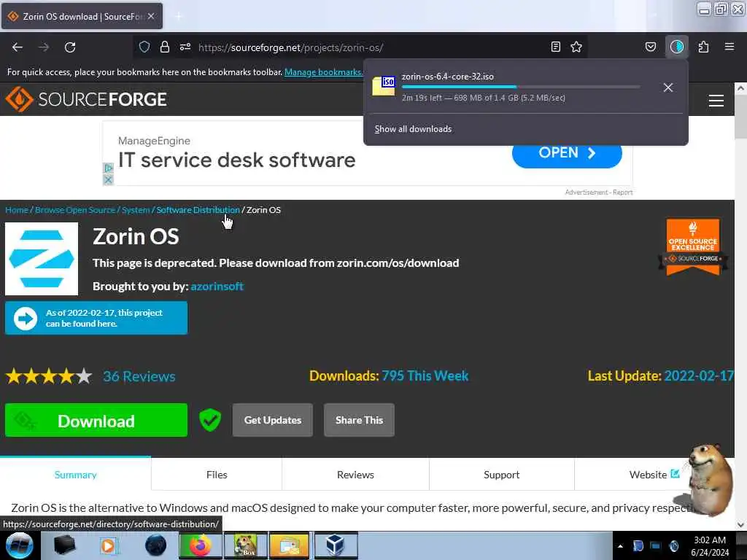Click the ad info triangle icon
The width and height of the screenshot is (747, 560).
108,168
